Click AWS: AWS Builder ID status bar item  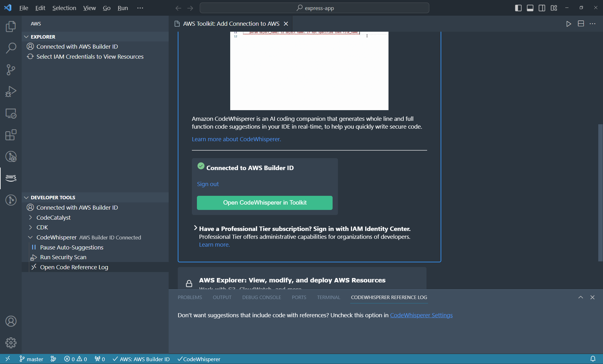point(141,359)
